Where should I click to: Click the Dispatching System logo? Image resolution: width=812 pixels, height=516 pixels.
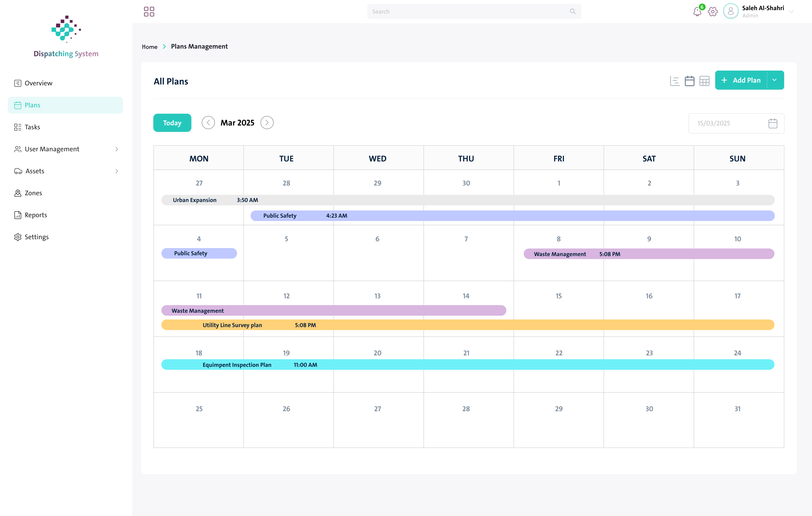[x=66, y=36]
